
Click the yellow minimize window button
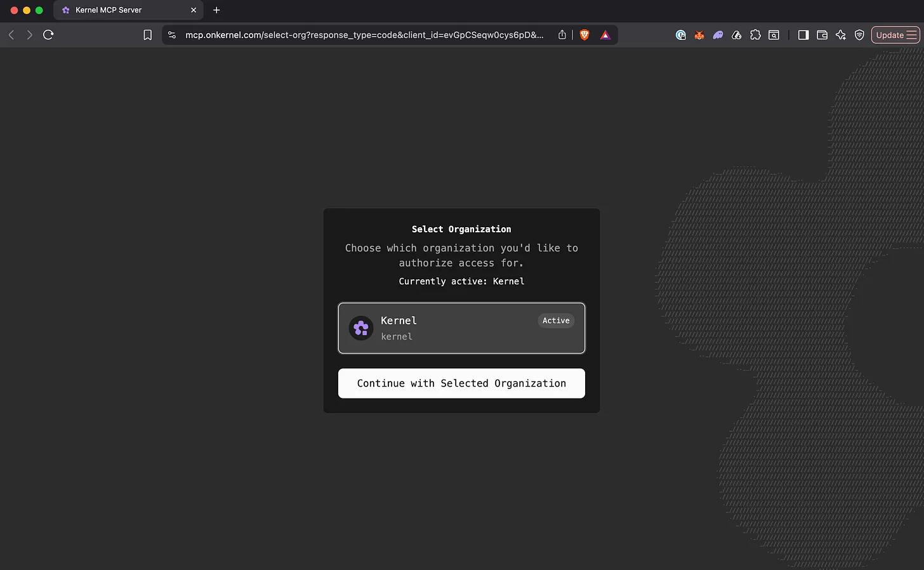coord(27,10)
